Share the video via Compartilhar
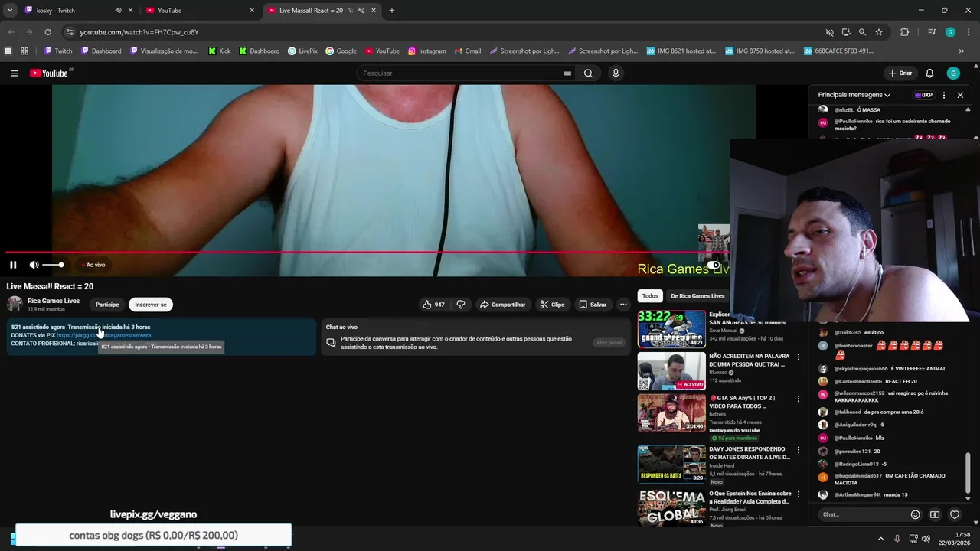This screenshot has width=980, height=551. tap(502, 305)
